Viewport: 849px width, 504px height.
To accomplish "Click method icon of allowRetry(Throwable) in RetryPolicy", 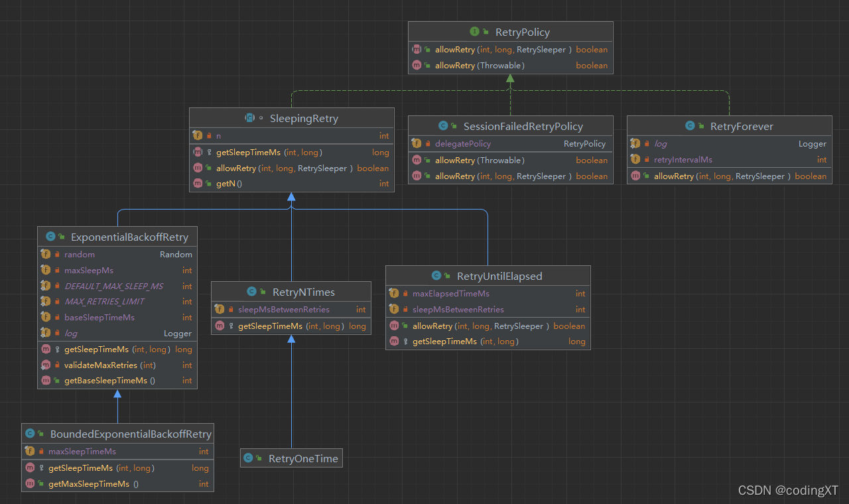I will pyautogui.click(x=417, y=65).
